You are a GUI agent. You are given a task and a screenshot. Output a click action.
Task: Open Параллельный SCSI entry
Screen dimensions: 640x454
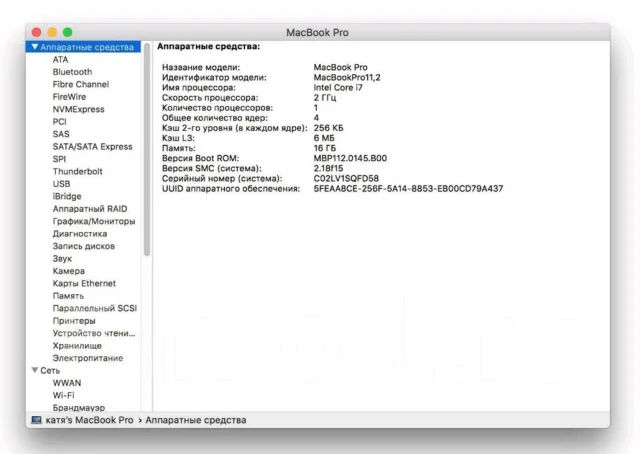click(95, 308)
